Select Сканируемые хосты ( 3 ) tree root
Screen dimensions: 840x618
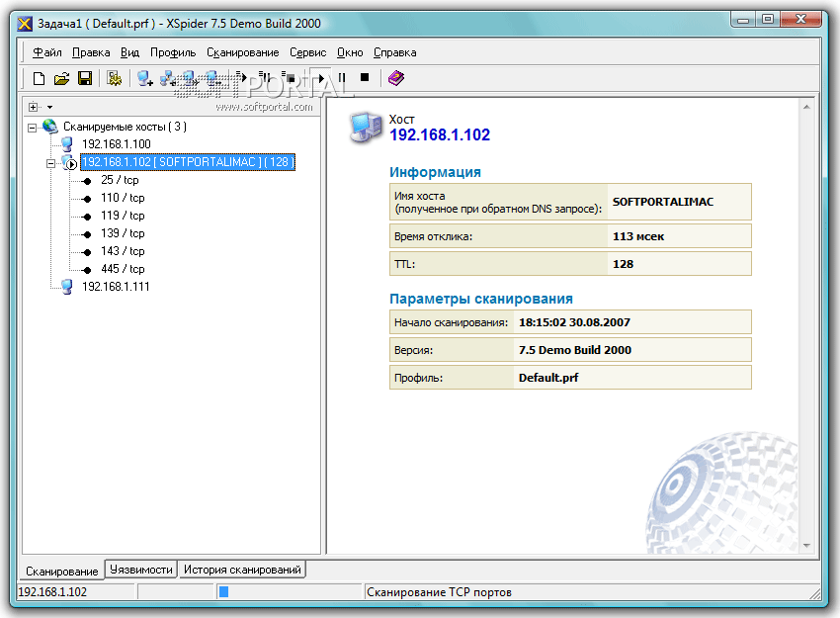125,127
